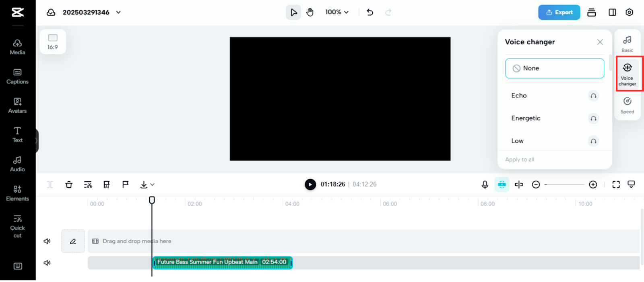Switch to the Basic audio tab

[x=627, y=44]
